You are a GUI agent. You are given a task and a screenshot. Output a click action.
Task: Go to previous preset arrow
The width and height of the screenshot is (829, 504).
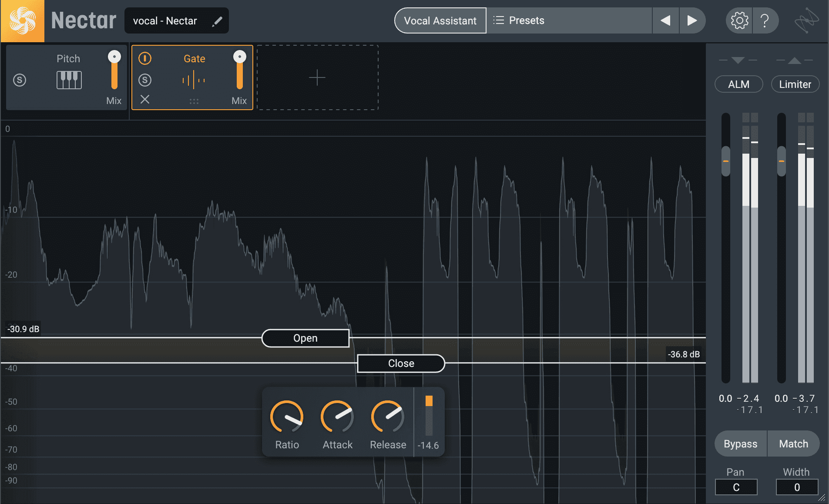pyautogui.click(x=665, y=20)
